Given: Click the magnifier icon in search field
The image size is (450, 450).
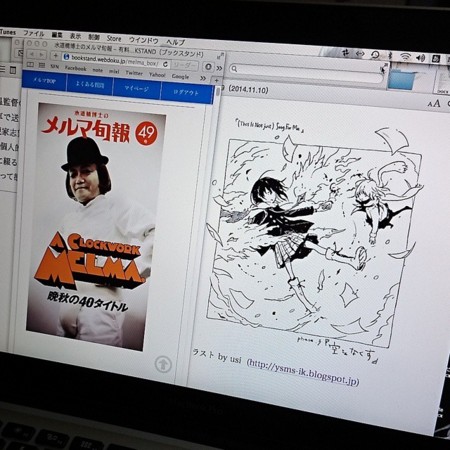Looking at the screenshot, I should click(x=234, y=69).
